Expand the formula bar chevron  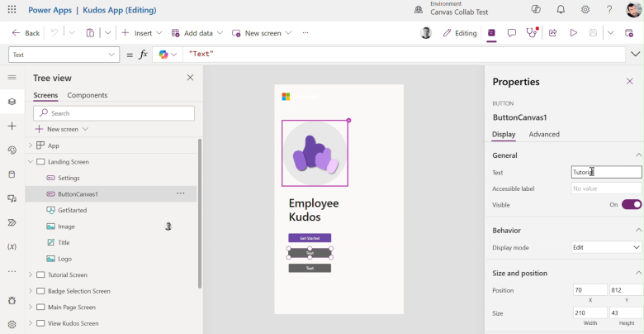click(635, 54)
